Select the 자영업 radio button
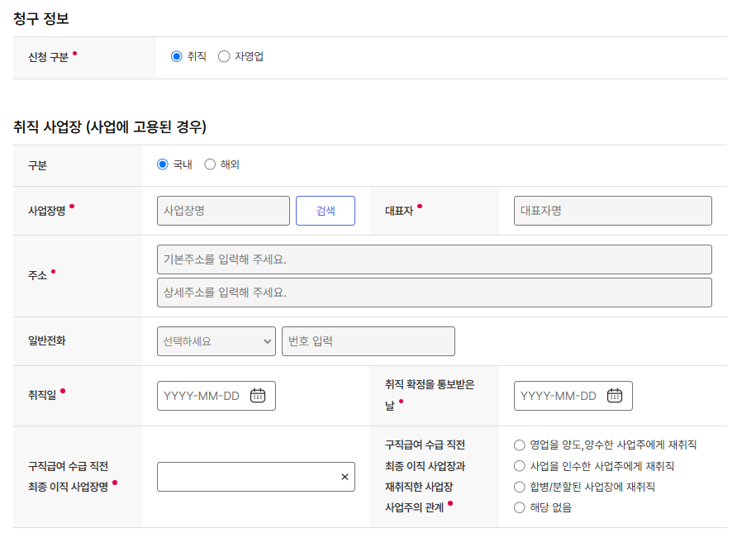Screen dimensions: 756x533 224,56
